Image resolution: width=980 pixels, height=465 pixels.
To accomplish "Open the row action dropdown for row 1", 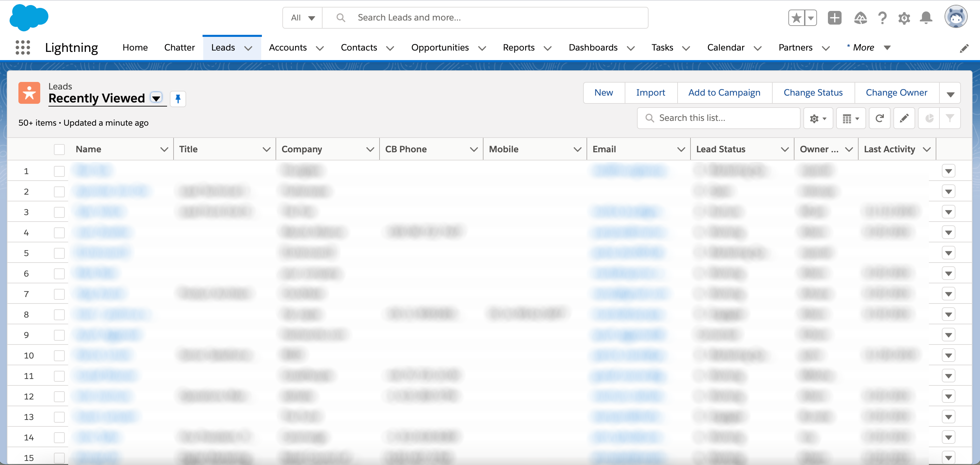I will pos(949,170).
